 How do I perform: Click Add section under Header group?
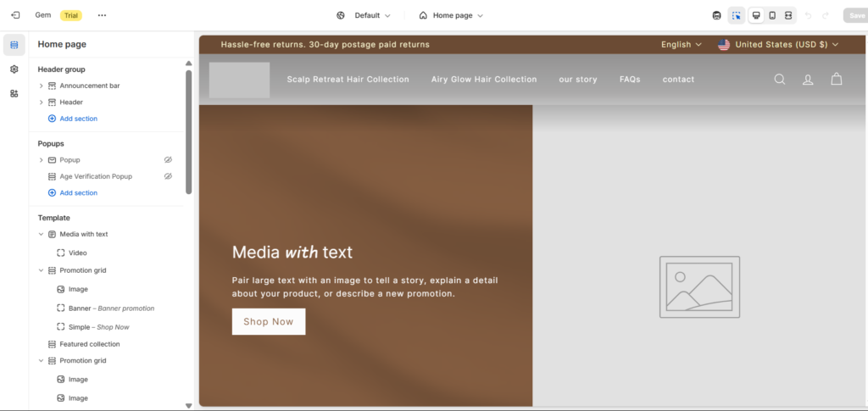(x=78, y=119)
